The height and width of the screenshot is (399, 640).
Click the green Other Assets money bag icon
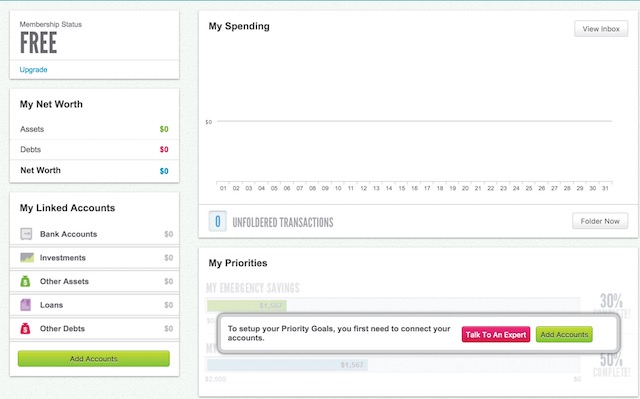(x=25, y=281)
